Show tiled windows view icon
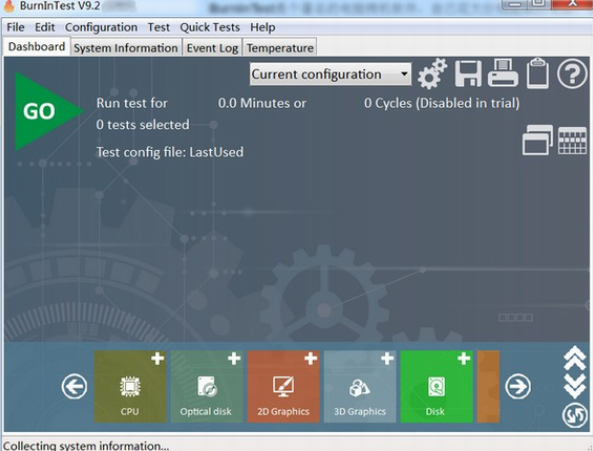Viewport: 593px width, 451px height. point(537,140)
